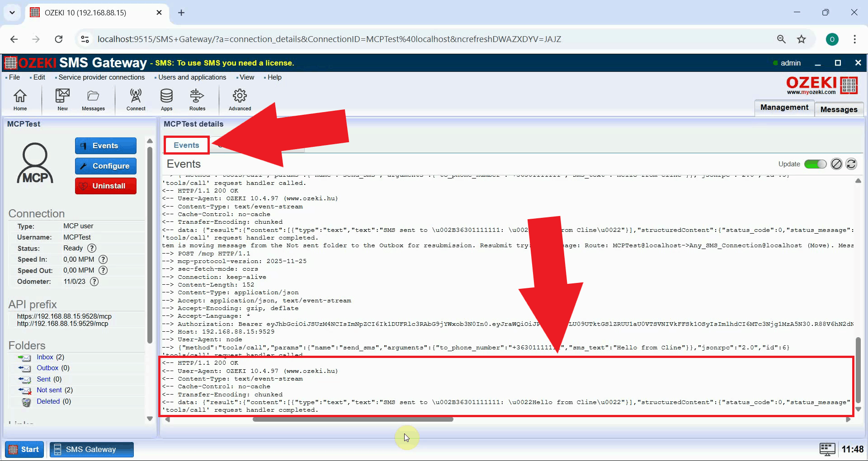Click the MCP user avatar icon
This screenshot has height=461, width=868.
[x=35, y=163]
